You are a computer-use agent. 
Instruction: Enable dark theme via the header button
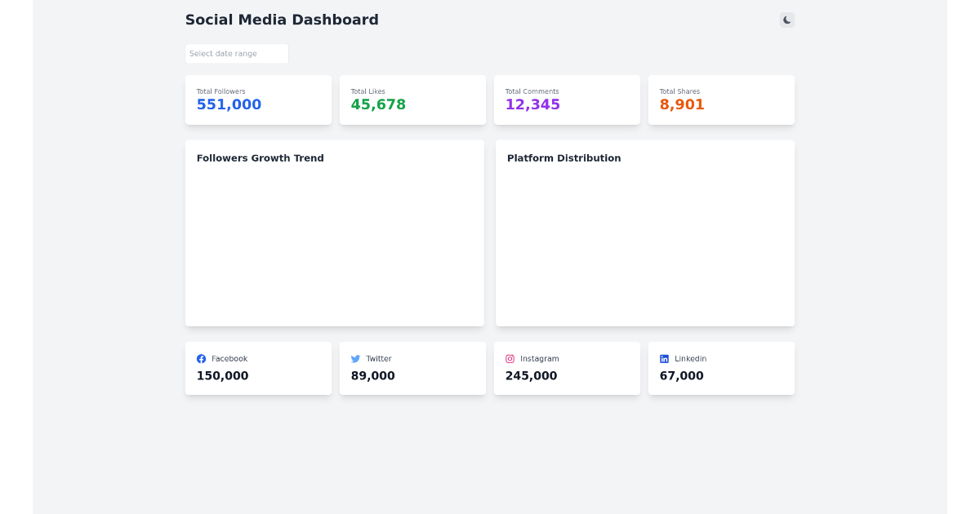786,19
